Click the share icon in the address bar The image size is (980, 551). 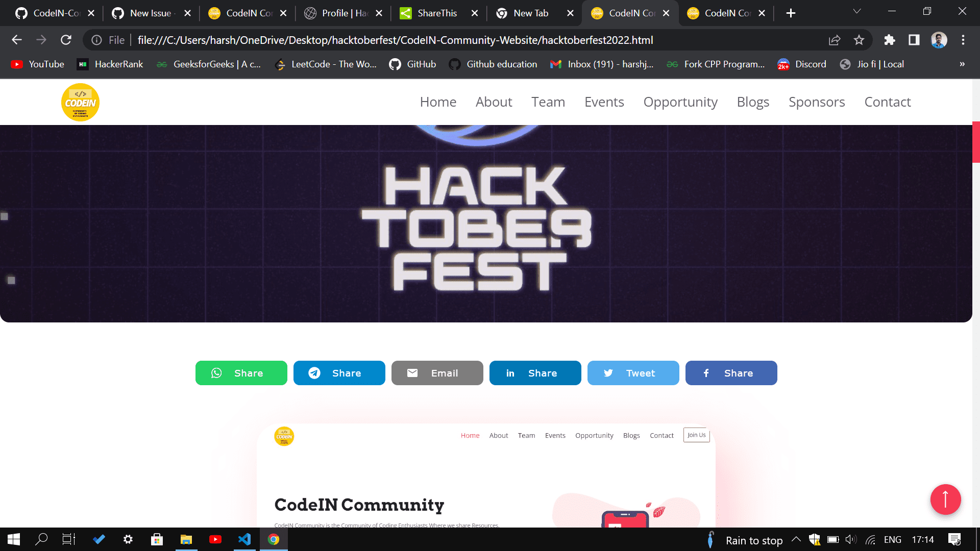point(834,40)
